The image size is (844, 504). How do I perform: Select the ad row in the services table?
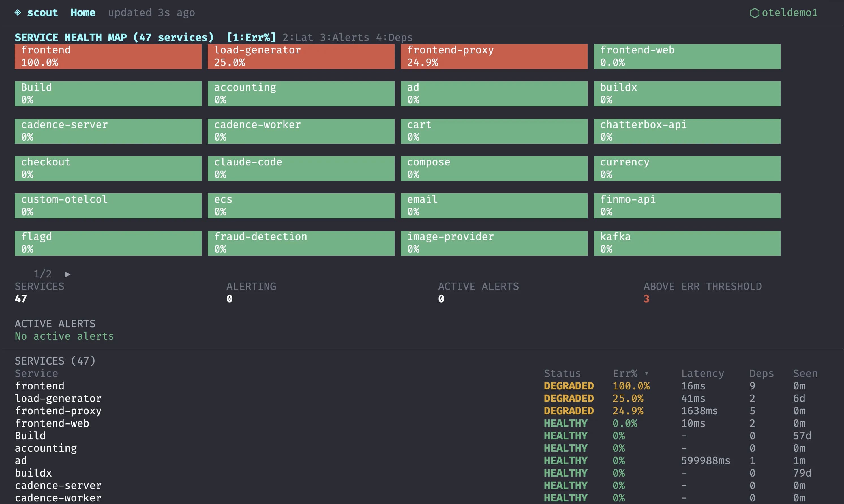21,460
